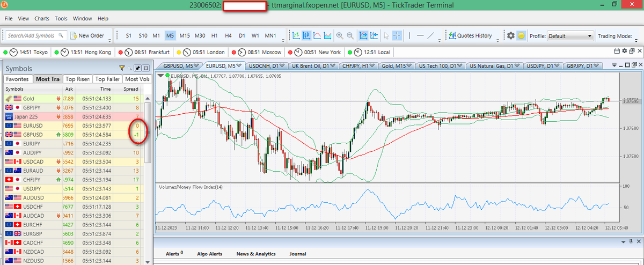Select the horizontal line drawing tool

point(421,35)
